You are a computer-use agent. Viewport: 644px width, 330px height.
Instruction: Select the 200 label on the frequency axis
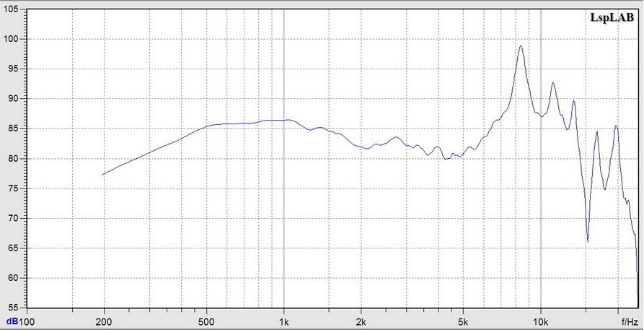tap(104, 321)
